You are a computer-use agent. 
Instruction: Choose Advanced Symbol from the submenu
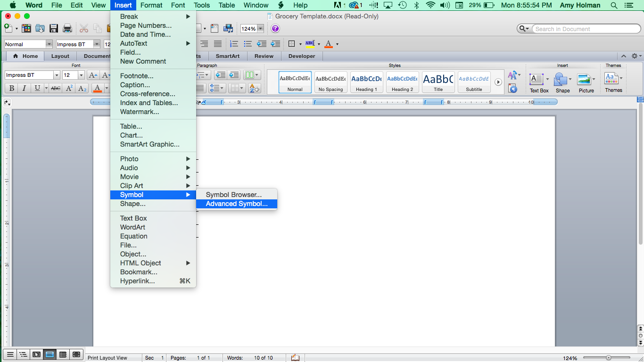coord(237,204)
